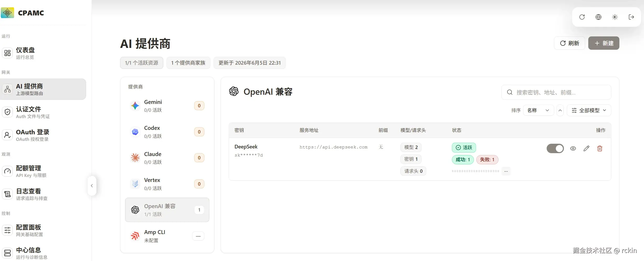Viewport: 644px width, 261px height.
Task: Click the CPAMC logo icon
Action: [x=7, y=12]
